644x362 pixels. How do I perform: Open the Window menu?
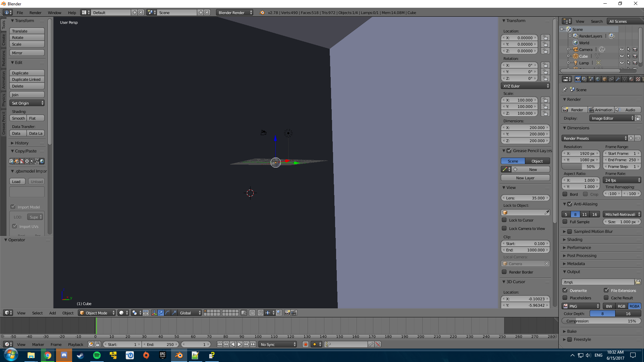(54, 12)
